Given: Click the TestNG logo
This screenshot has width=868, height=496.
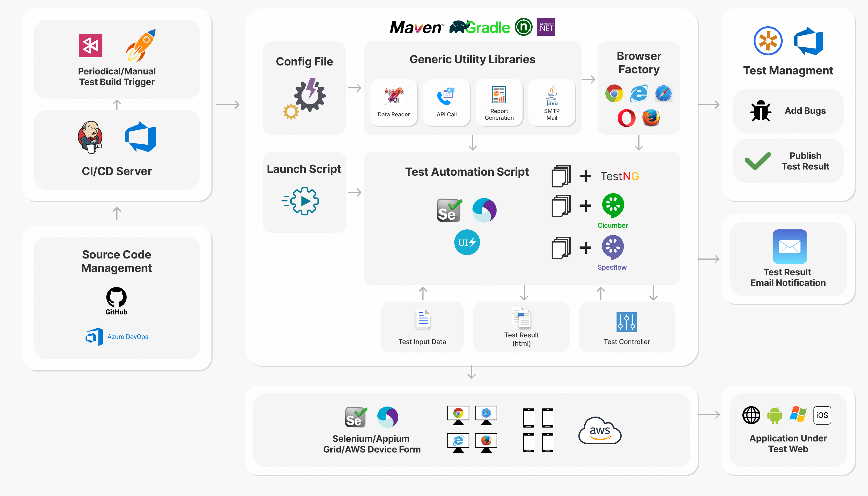Looking at the screenshot, I should click(619, 176).
